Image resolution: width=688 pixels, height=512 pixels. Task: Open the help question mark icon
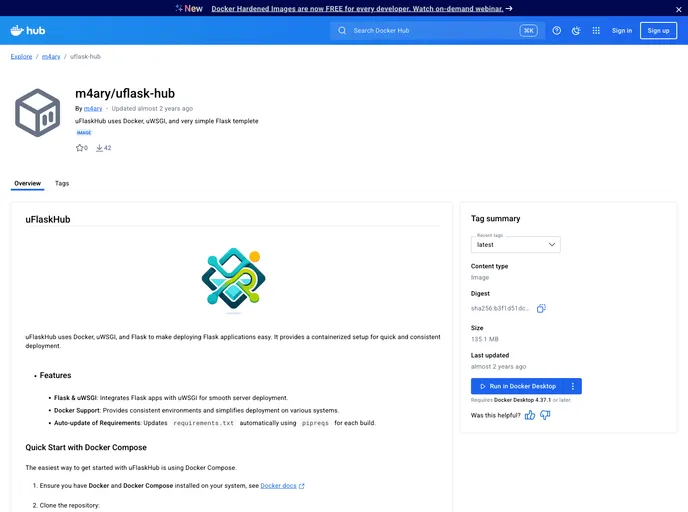pos(557,31)
